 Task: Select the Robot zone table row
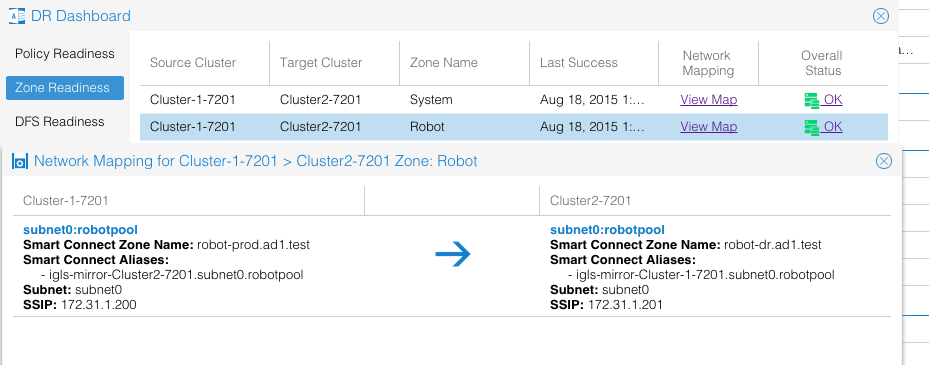tap(514, 127)
